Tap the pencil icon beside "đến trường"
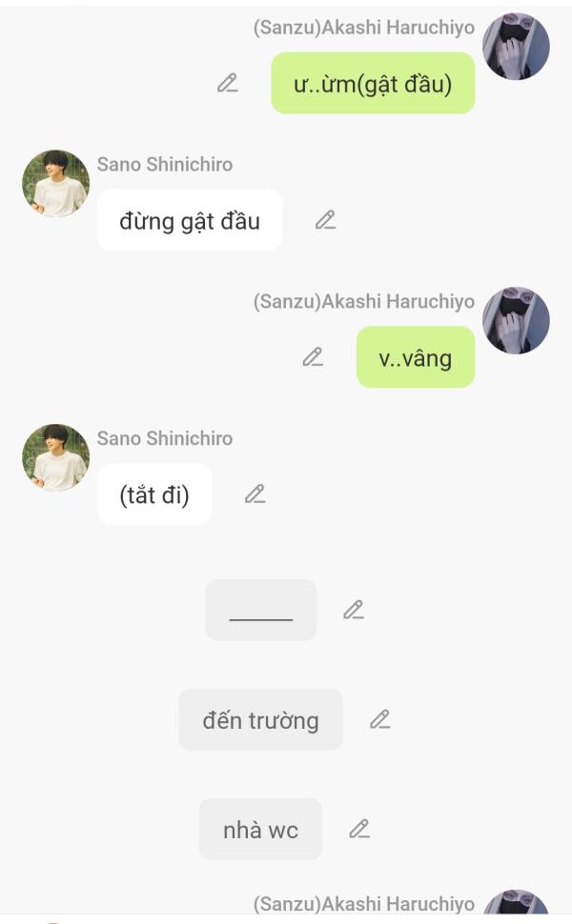The width and height of the screenshot is (572, 924). click(379, 719)
